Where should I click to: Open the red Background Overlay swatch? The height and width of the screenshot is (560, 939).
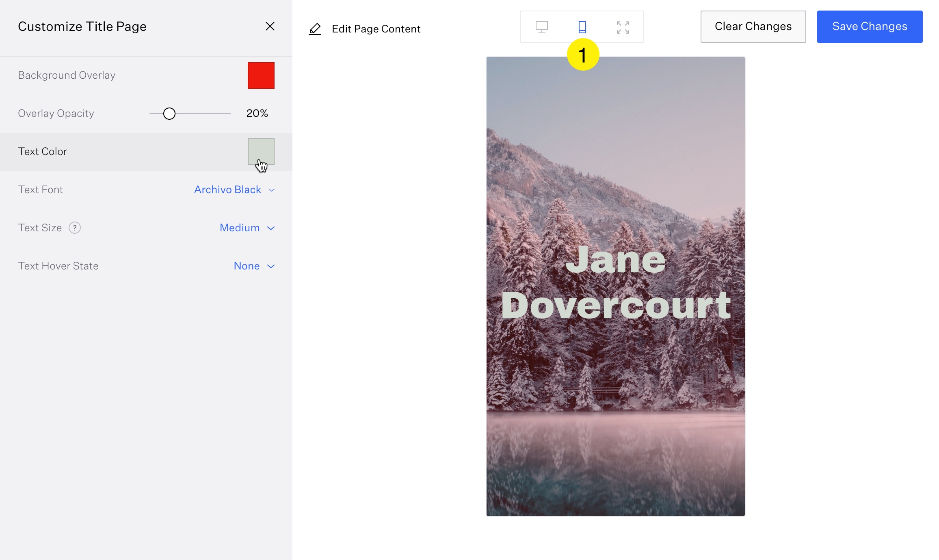[x=261, y=75]
